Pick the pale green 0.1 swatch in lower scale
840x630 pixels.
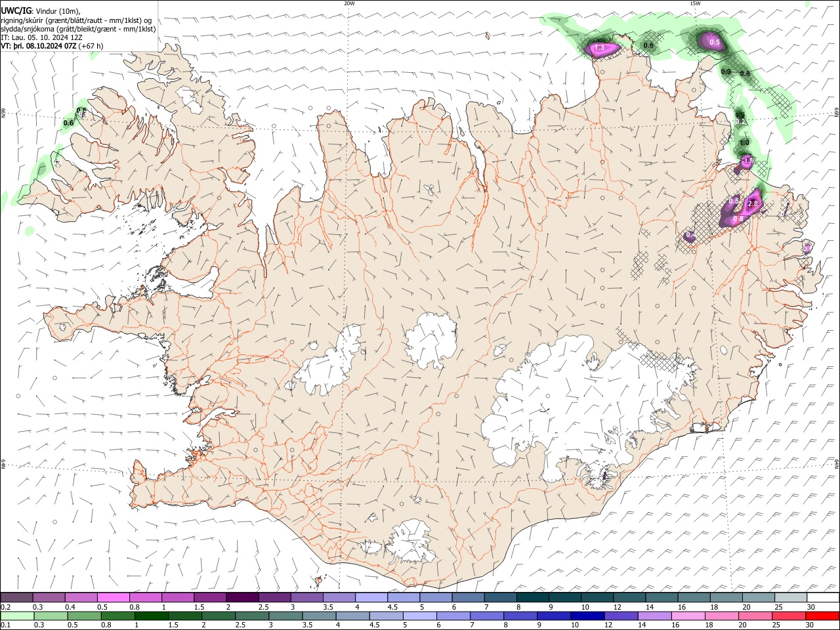[x=16, y=616]
